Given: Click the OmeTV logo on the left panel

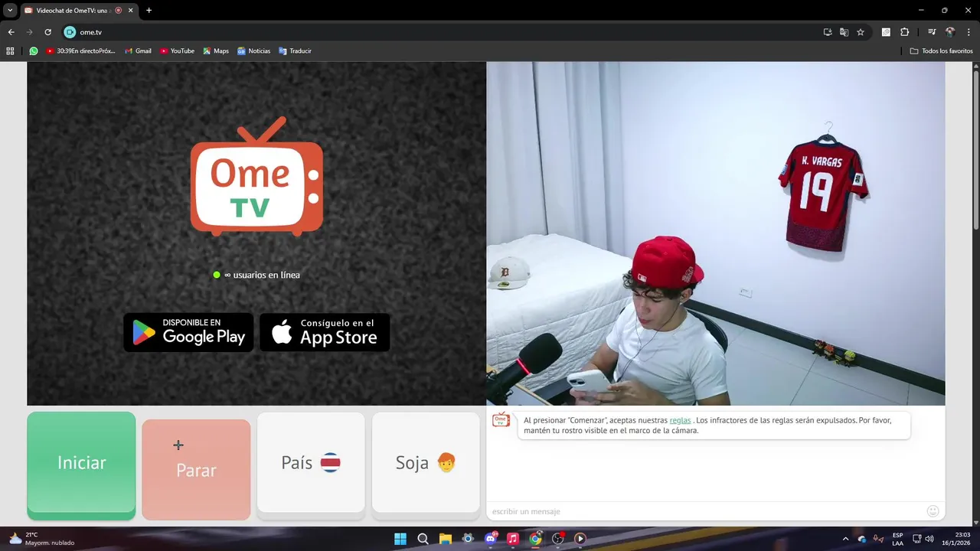Looking at the screenshot, I should (x=256, y=176).
